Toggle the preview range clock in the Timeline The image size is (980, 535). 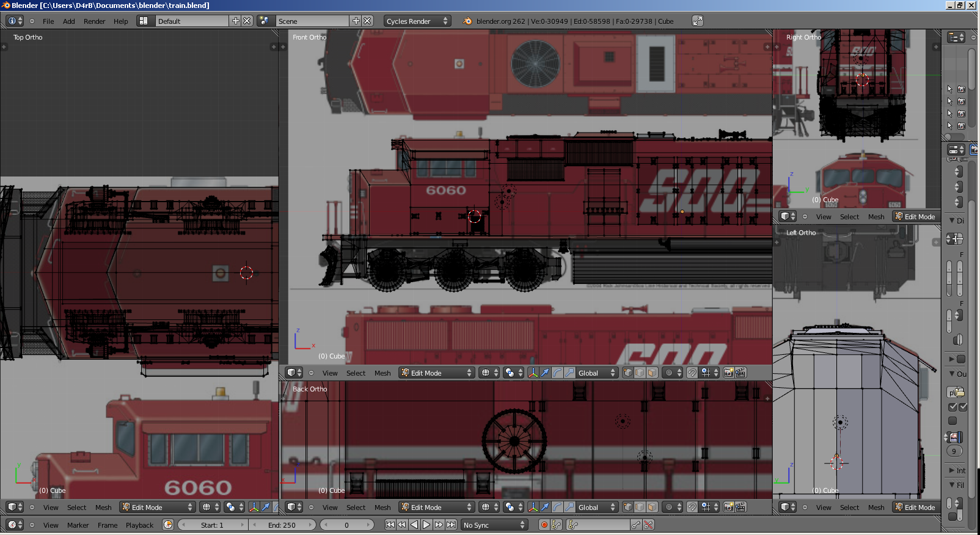(168, 525)
